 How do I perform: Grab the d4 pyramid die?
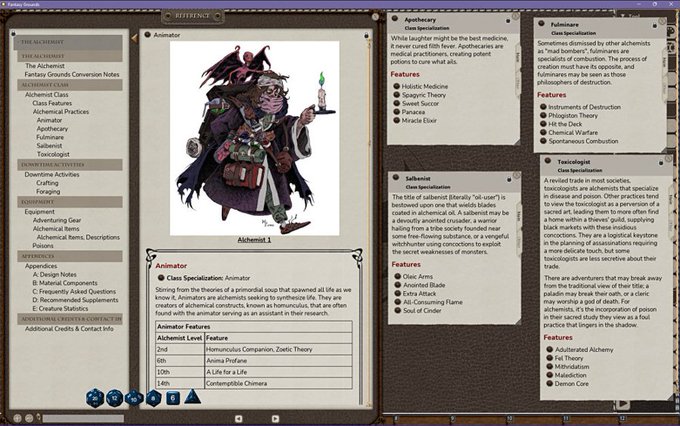coord(193,397)
